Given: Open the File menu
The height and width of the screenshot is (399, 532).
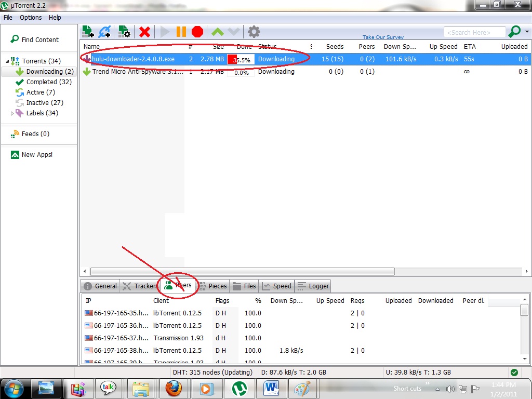Looking at the screenshot, I should 8,17.
